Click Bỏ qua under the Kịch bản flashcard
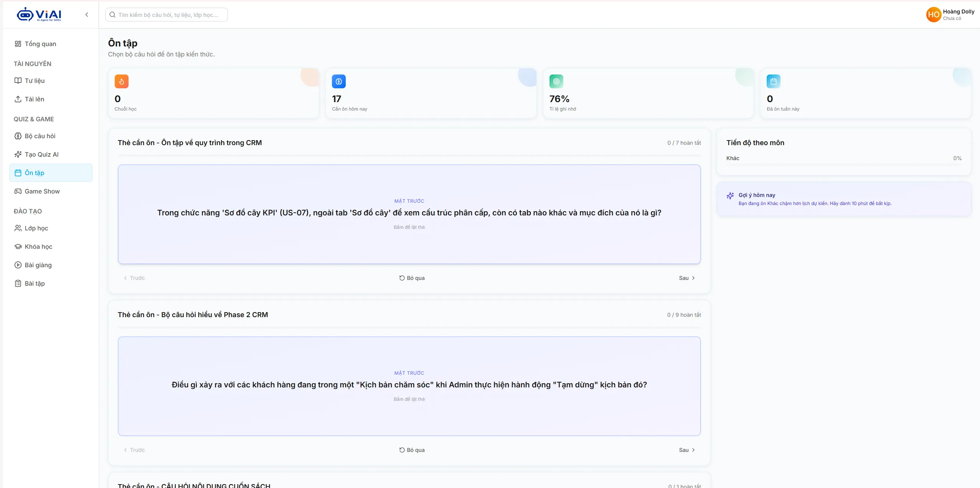Image resolution: width=980 pixels, height=488 pixels. tap(412, 450)
